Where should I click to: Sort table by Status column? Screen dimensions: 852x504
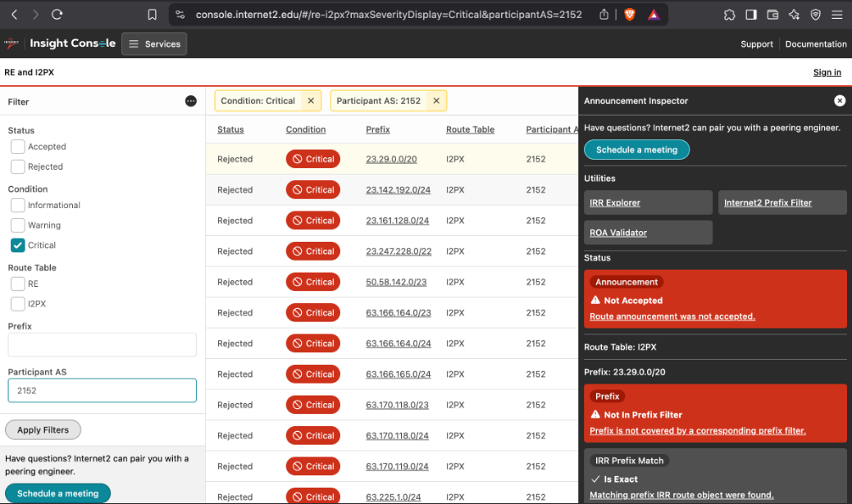click(x=230, y=129)
